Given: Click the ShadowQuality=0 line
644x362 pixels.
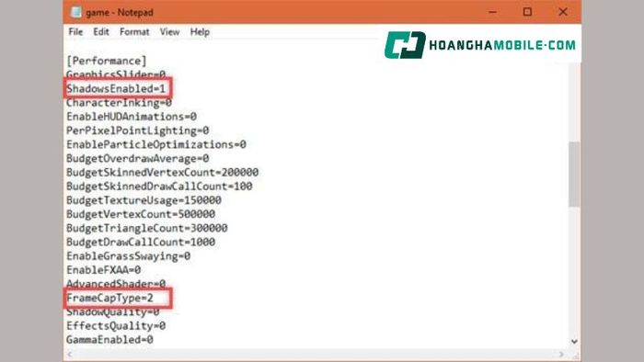Looking at the screenshot, I should click(113, 311).
